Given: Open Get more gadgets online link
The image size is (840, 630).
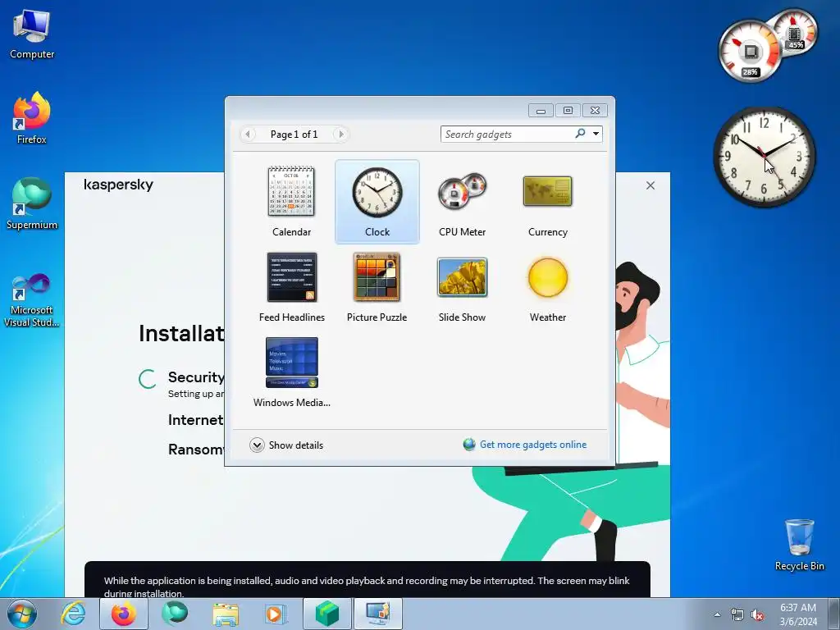Looking at the screenshot, I should coord(525,445).
